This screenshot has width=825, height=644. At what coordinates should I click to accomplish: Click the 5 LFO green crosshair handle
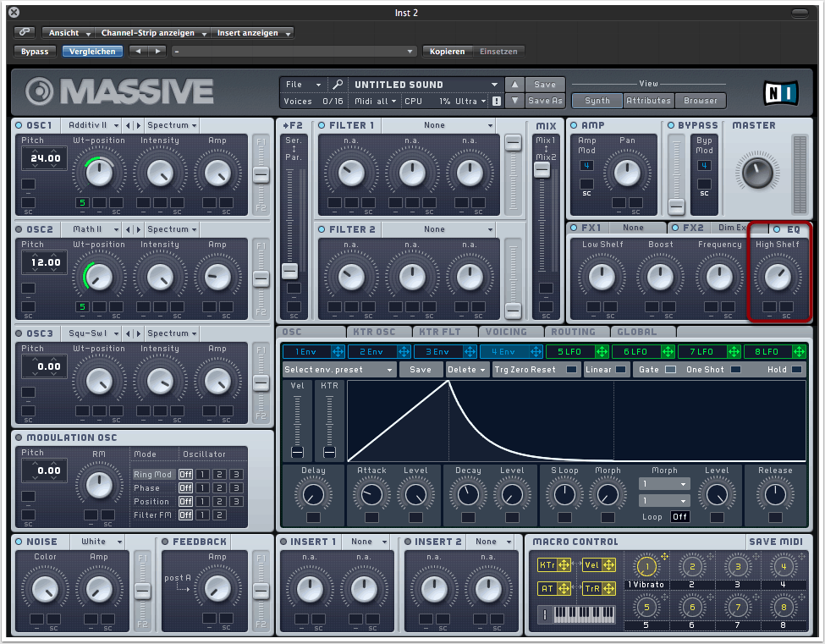[602, 351]
